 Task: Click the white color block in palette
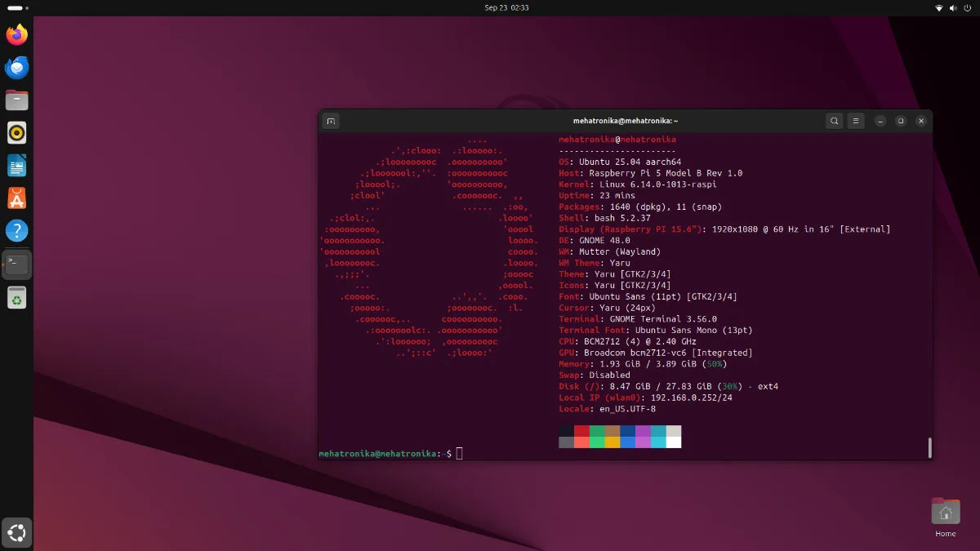[674, 442]
